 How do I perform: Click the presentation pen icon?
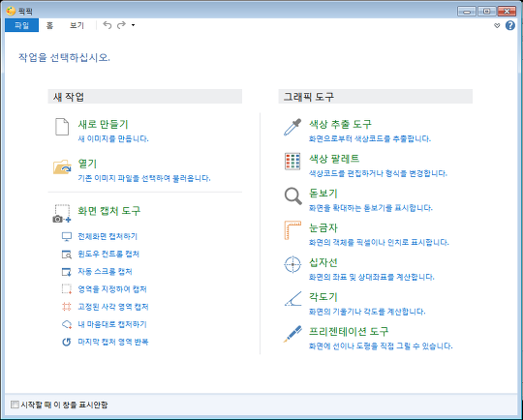click(x=292, y=334)
